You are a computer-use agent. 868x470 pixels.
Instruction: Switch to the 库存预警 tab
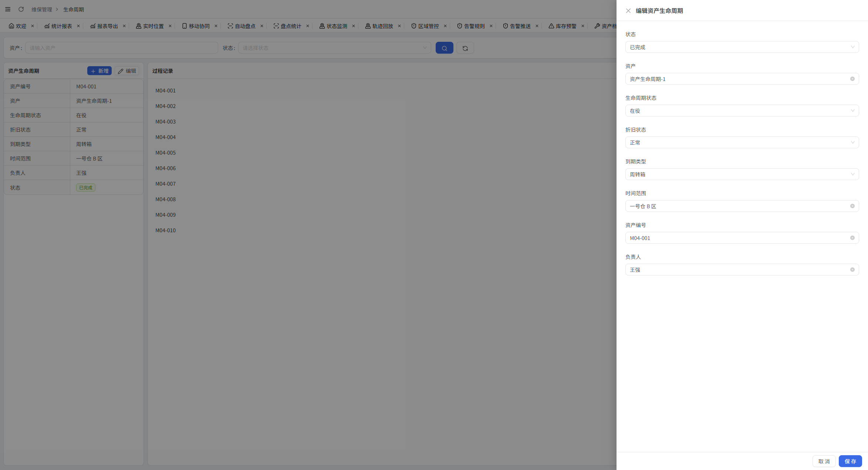pos(563,26)
